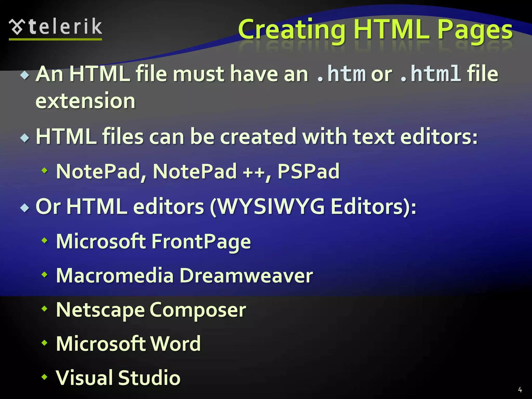Click 'Macromedia Dreamweaver' bullet

click(184, 275)
